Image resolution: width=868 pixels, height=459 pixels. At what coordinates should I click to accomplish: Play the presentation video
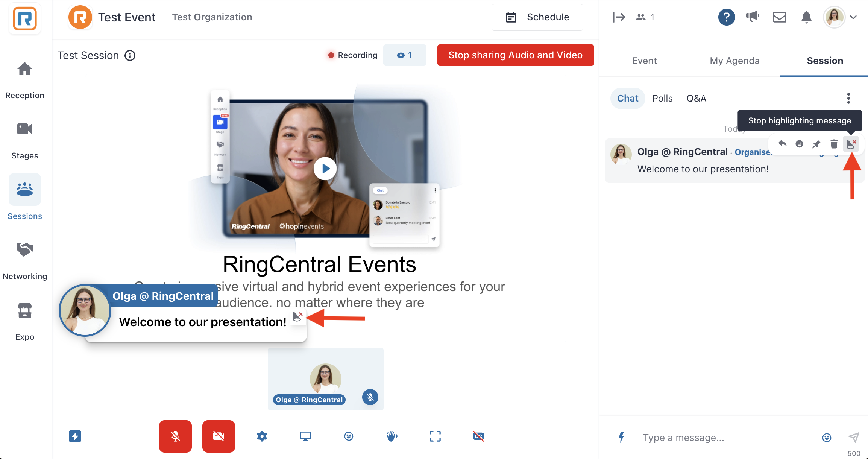pos(325,169)
